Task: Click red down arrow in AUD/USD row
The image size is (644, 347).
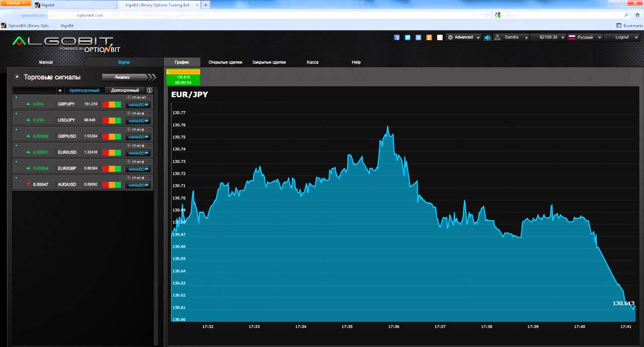Action: (29, 185)
